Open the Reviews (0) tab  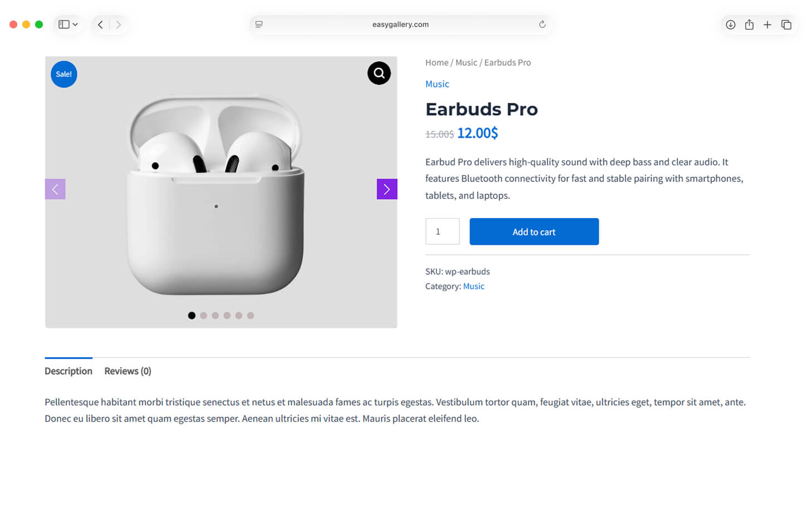click(x=128, y=371)
